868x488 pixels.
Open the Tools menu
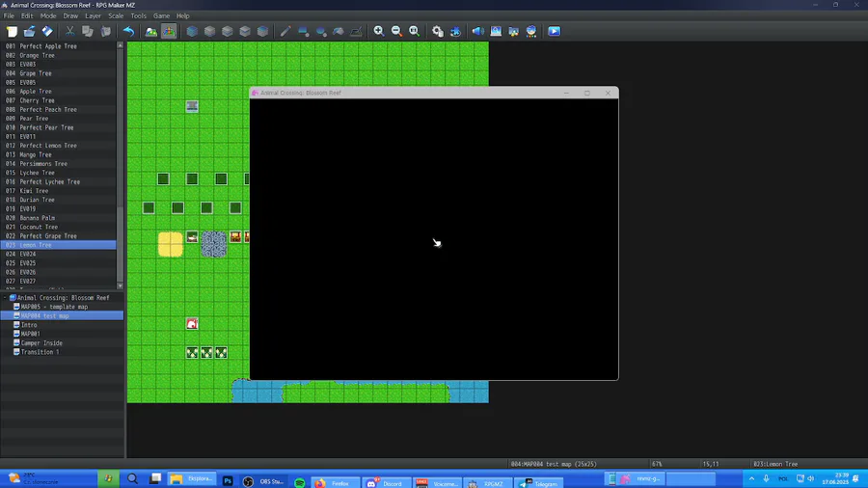[x=138, y=16]
